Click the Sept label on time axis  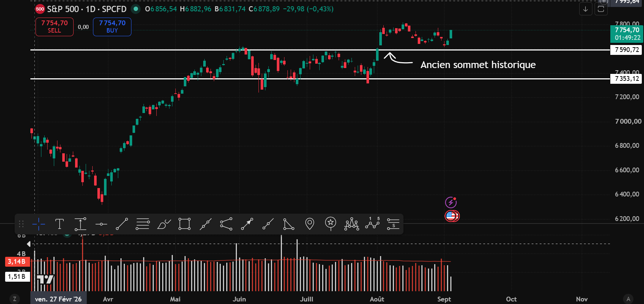point(444,299)
